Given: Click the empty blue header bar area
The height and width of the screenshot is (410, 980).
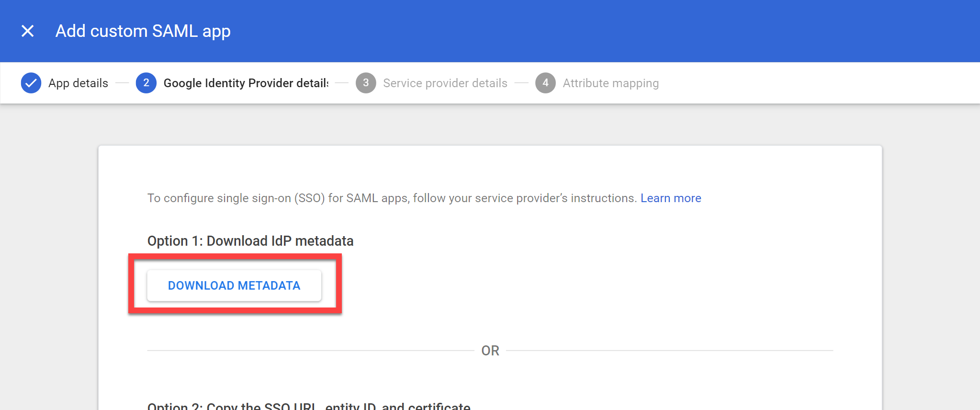Looking at the screenshot, I should tap(603, 31).
